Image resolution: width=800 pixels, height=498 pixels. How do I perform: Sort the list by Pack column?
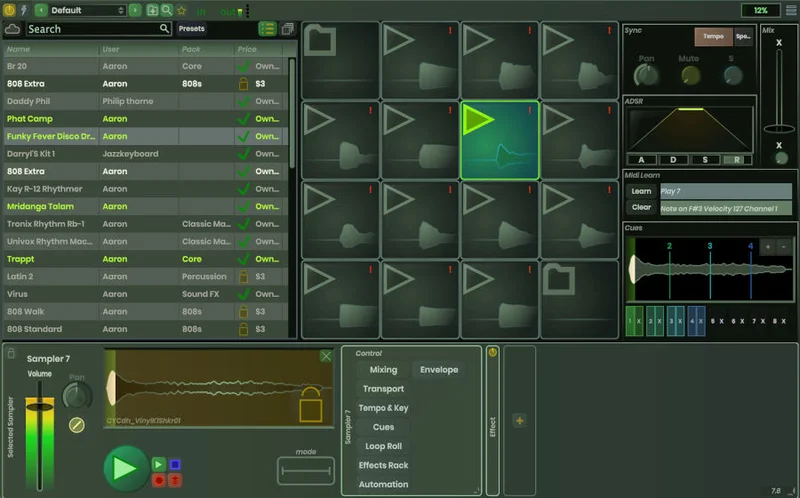pos(207,49)
